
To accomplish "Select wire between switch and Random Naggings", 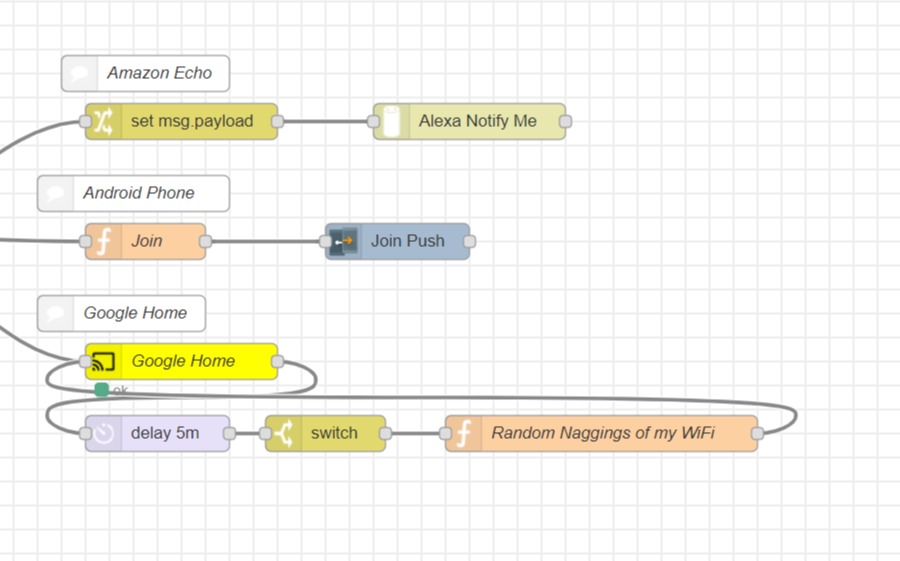I will pyautogui.click(x=416, y=434).
